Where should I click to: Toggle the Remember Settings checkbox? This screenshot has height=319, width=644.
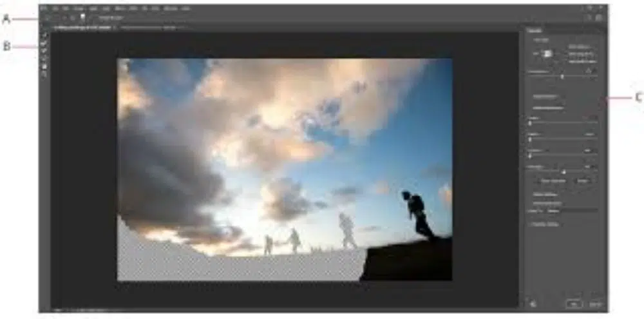pyautogui.click(x=529, y=224)
